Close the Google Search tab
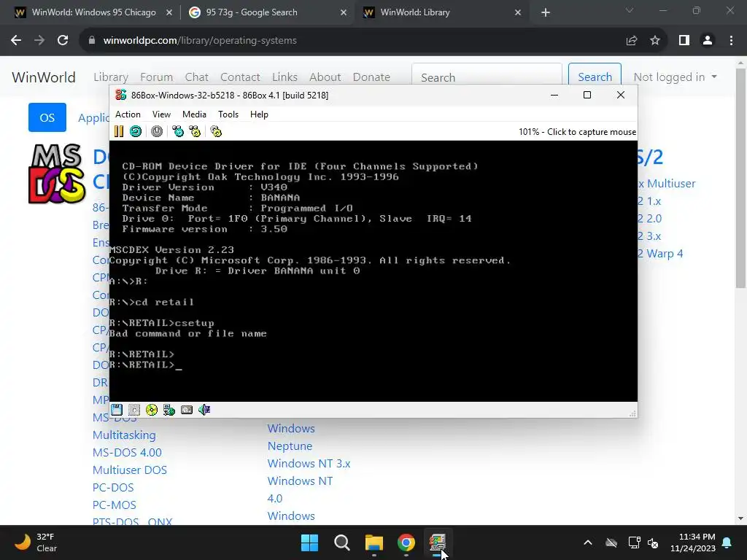 tap(344, 12)
